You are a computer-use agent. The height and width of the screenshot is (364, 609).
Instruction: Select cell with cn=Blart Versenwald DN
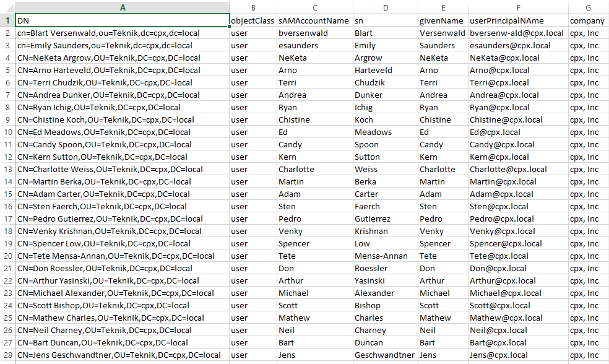(x=123, y=33)
